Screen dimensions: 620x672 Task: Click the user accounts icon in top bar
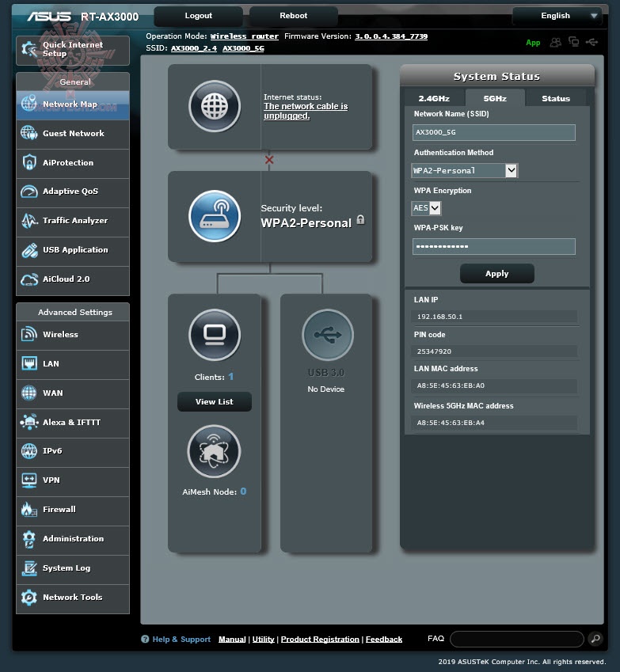tap(555, 42)
